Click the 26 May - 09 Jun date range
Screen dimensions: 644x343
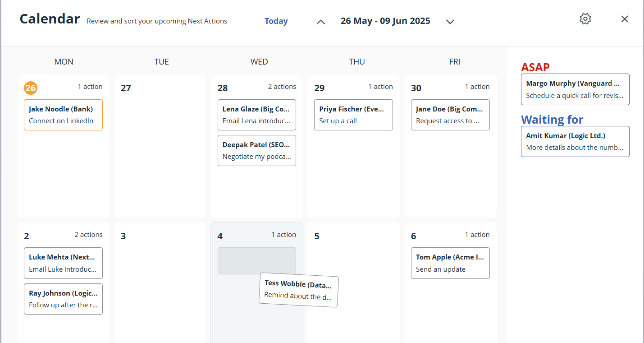(x=385, y=21)
